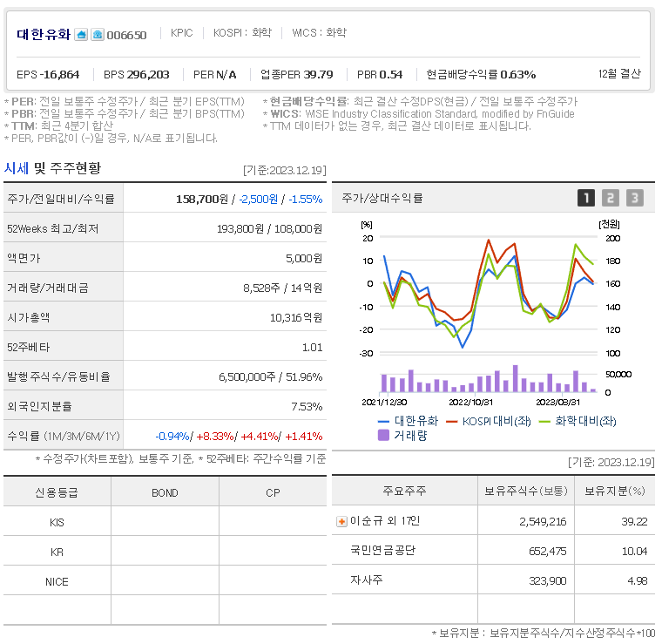The height and width of the screenshot is (644, 662).
Task: Click the 52주베타 row label
Action: click(x=28, y=348)
